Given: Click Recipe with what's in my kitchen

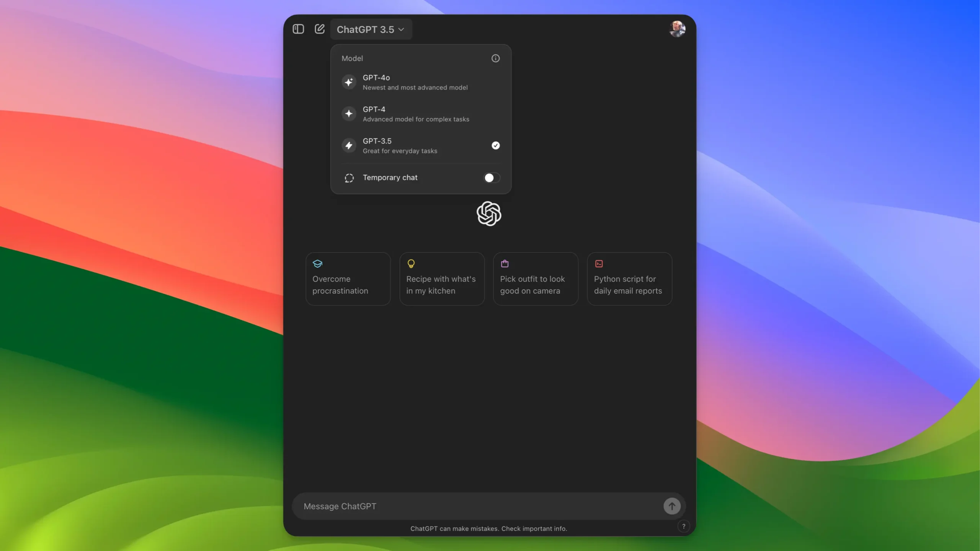Looking at the screenshot, I should [x=442, y=279].
